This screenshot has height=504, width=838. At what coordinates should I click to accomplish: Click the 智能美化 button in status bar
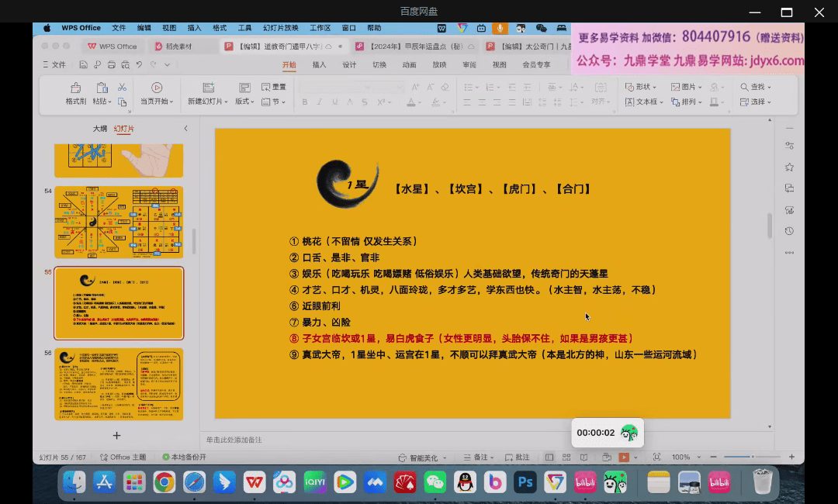pos(423,457)
